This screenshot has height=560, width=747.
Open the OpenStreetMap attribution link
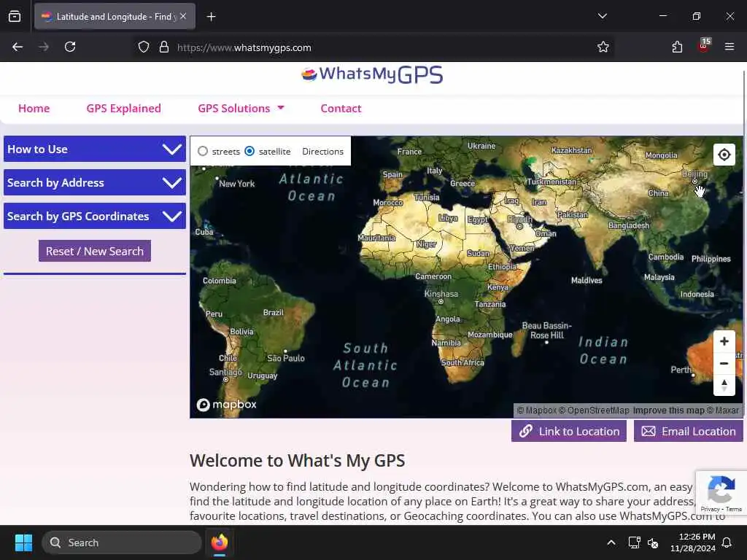click(x=594, y=411)
